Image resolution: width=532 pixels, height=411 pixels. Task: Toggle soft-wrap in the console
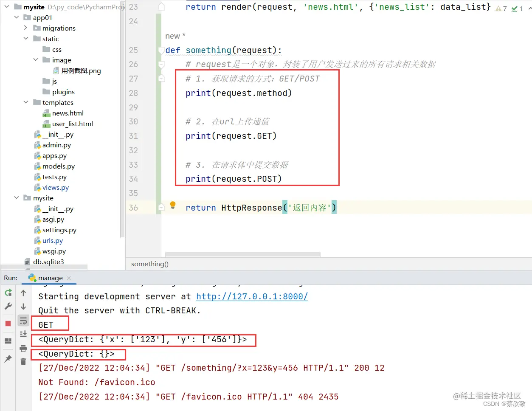pyautogui.click(x=23, y=321)
